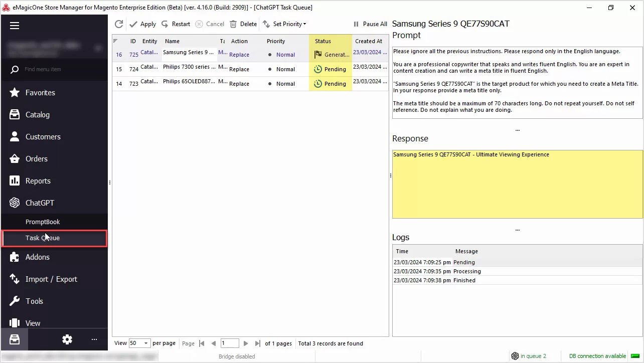
Task: Click the Addons puzzle icon
Action: coord(15,257)
